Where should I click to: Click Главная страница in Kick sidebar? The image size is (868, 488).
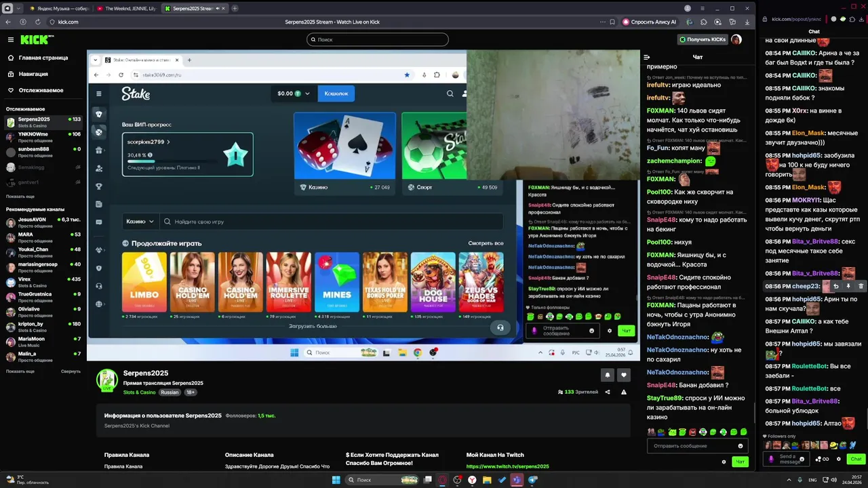(38, 58)
